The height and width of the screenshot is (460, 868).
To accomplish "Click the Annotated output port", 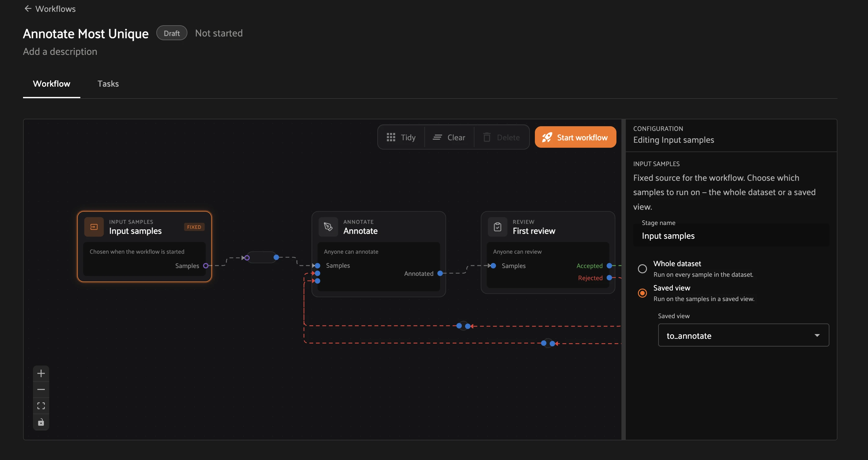I will [x=440, y=274].
